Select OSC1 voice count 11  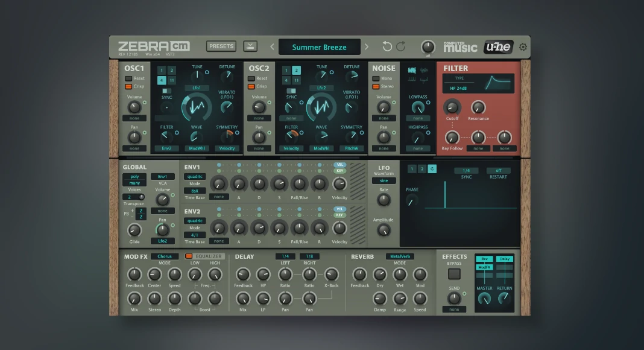click(x=172, y=80)
